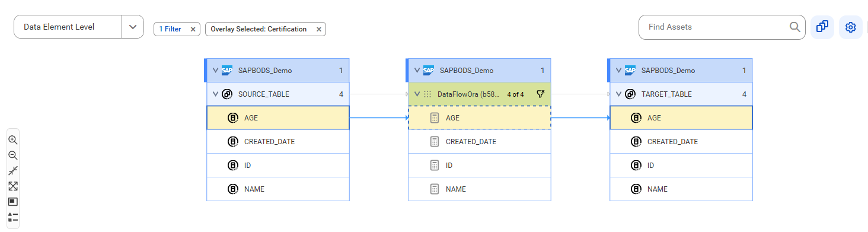The height and width of the screenshot is (232, 868).
Task: Select ID element in DataFlowOra
Action: click(480, 165)
